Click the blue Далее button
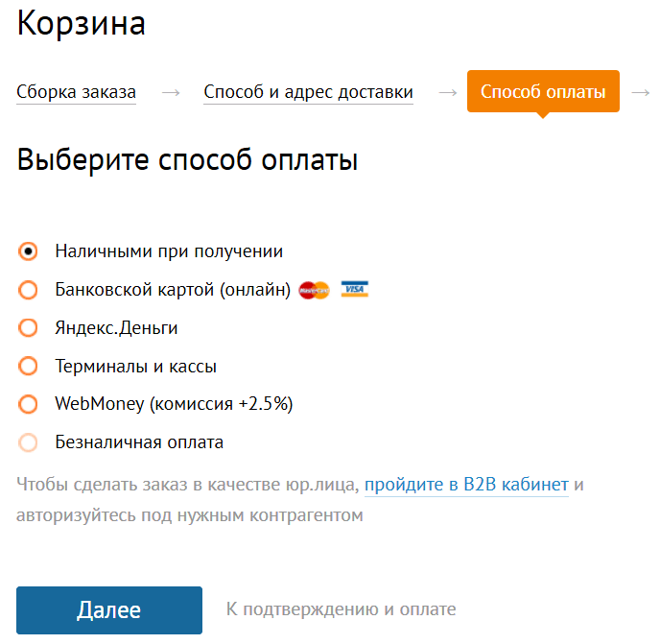660x644 pixels. [109, 609]
